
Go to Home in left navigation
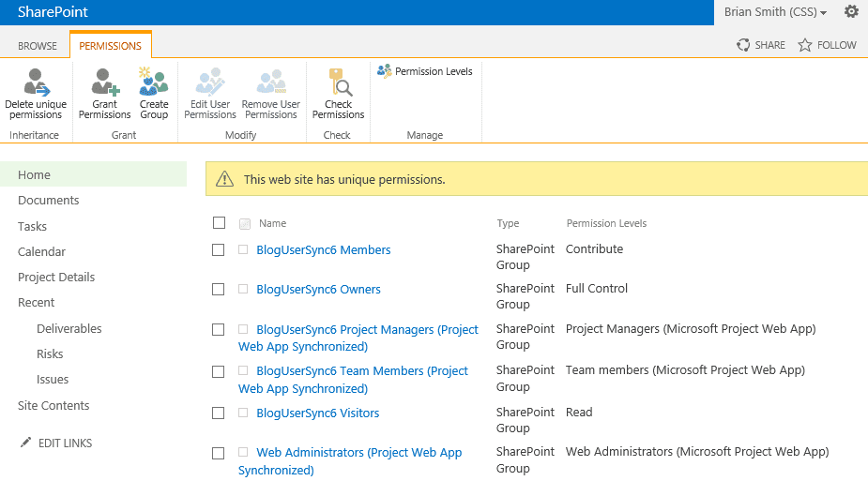(x=93, y=174)
